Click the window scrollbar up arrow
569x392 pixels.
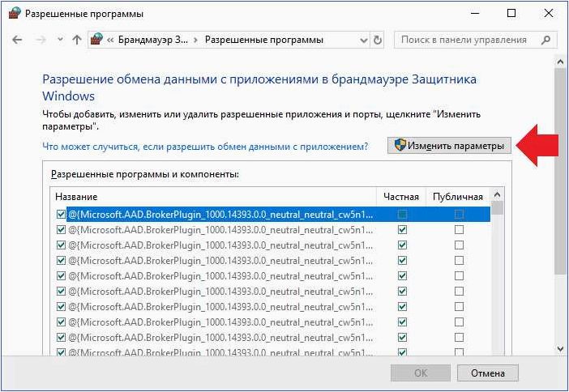560,62
